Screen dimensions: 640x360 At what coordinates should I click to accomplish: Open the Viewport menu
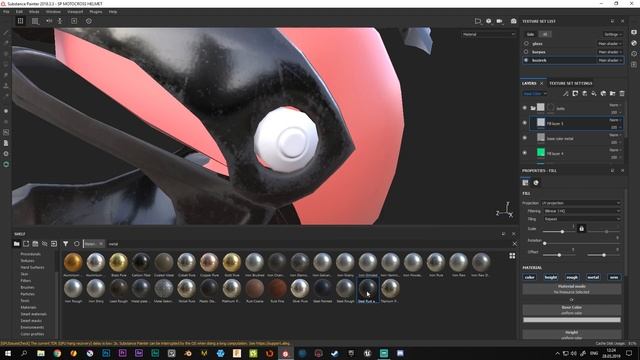coord(75,12)
